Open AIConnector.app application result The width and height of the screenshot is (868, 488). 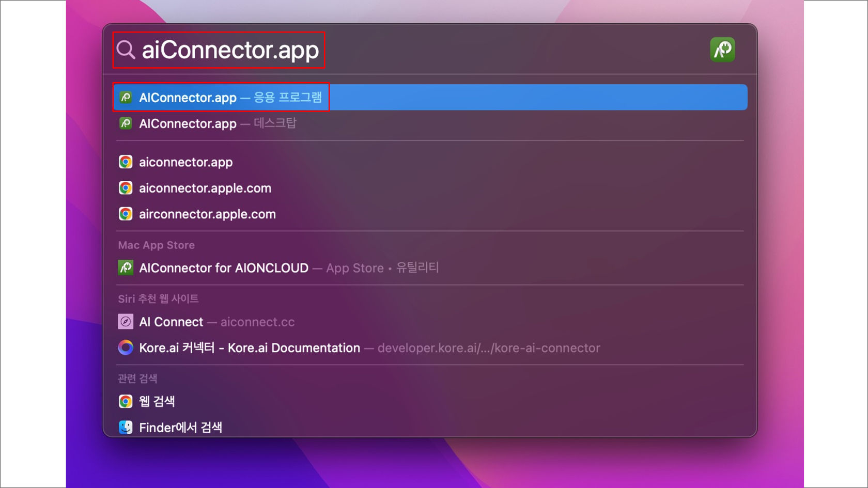tap(230, 98)
